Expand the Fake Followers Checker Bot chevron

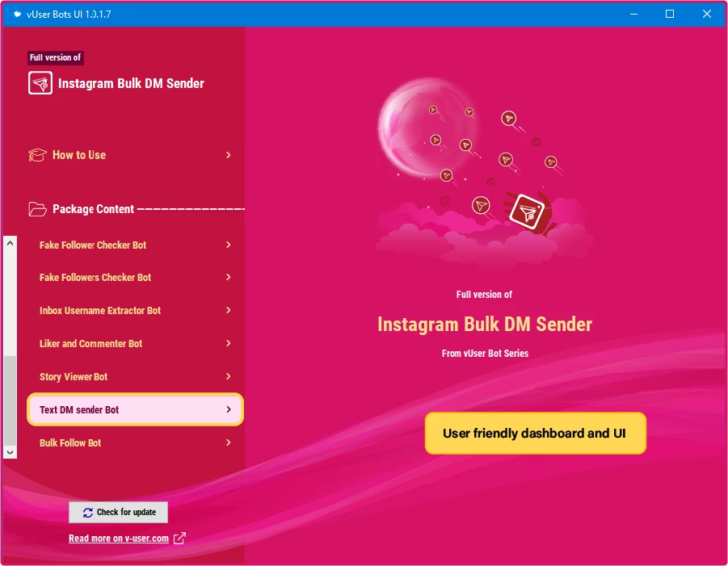point(228,277)
